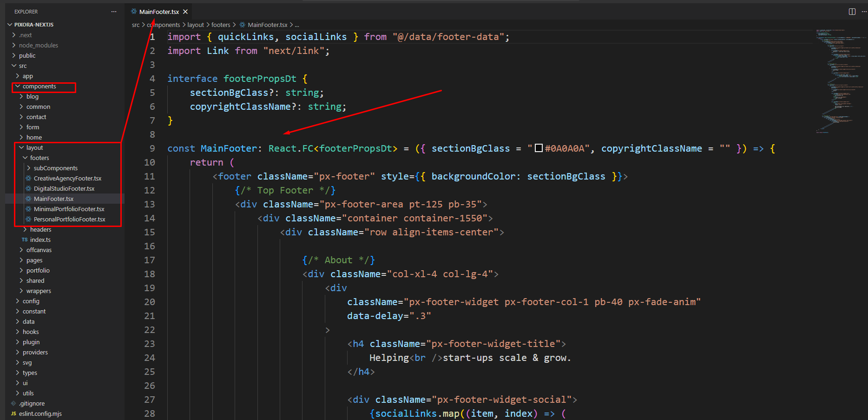Screen dimensions: 868x420
Task: Expand the subComponents folder
Action: [x=29, y=168]
